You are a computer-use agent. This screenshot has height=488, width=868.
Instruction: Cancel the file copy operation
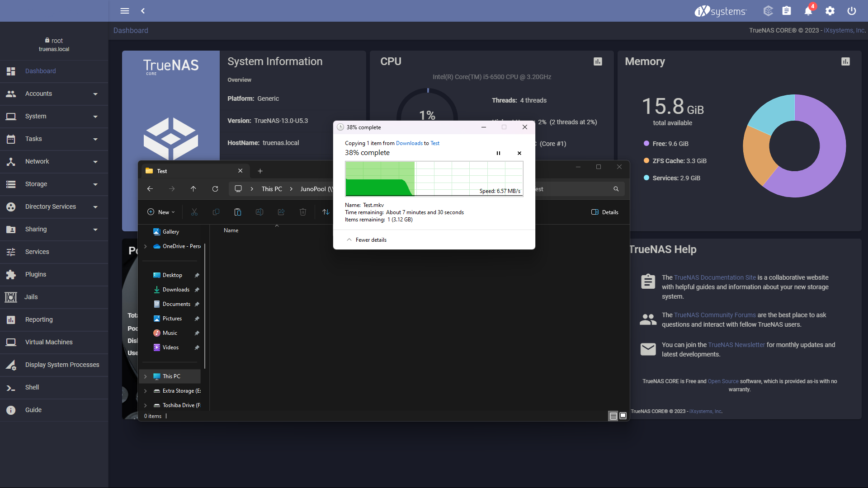tap(519, 153)
